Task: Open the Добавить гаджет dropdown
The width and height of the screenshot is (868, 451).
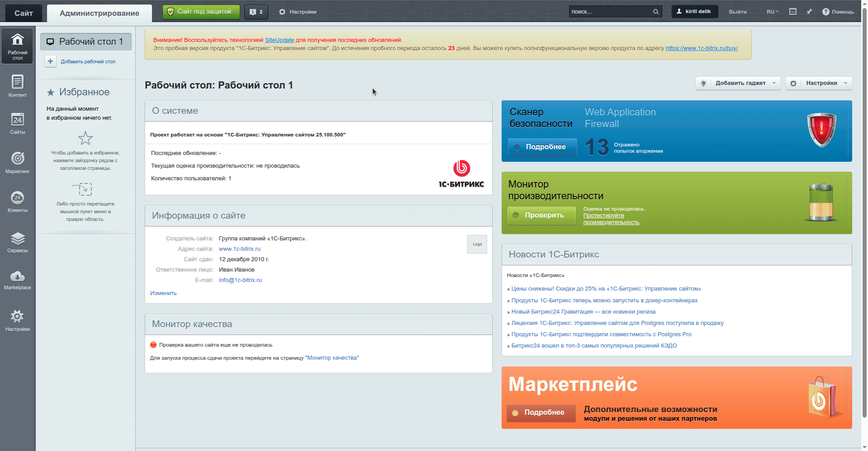Action: 738,83
